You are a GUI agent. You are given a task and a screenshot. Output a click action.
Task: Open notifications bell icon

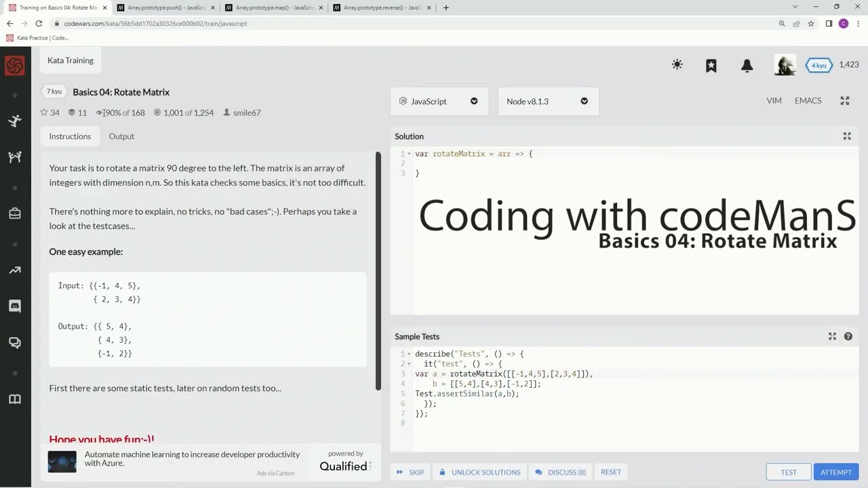click(747, 65)
